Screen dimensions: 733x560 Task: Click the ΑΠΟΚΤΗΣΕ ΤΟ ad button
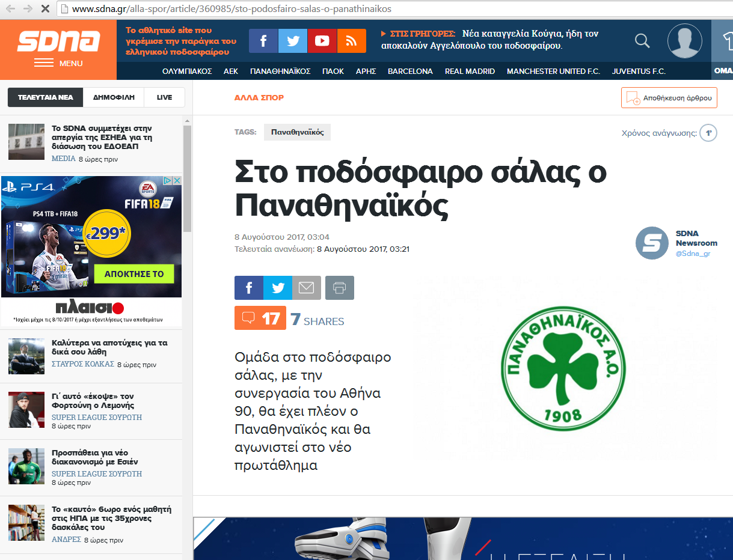(134, 274)
